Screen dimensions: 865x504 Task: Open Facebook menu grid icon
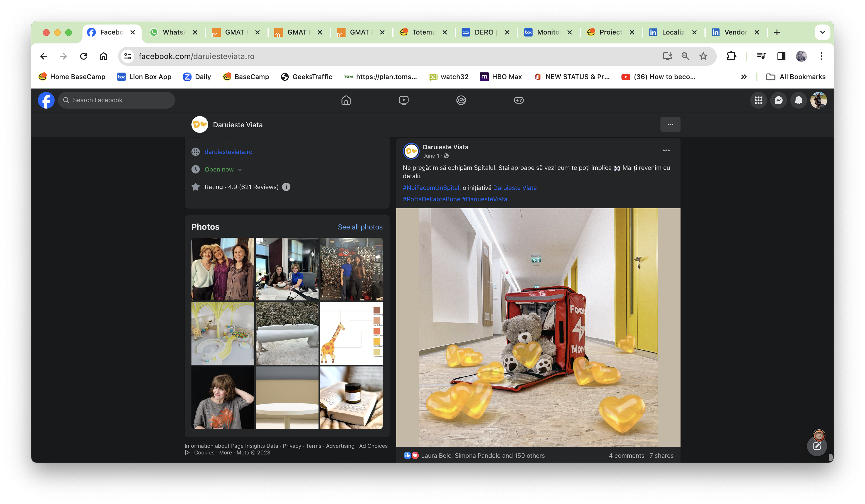758,100
